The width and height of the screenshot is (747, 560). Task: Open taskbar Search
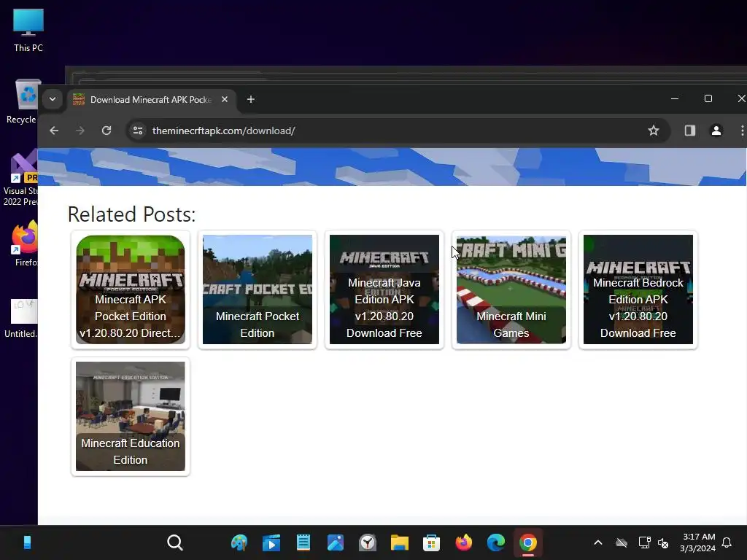click(175, 542)
